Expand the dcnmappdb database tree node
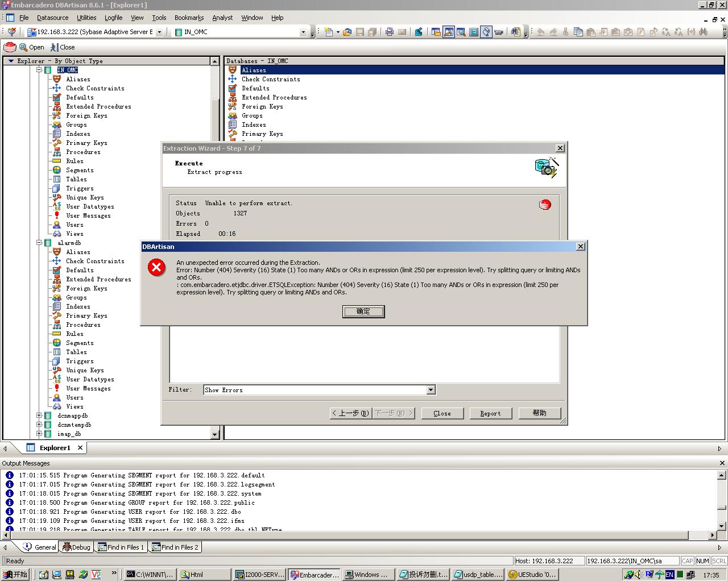This screenshot has width=728, height=582. [39, 415]
